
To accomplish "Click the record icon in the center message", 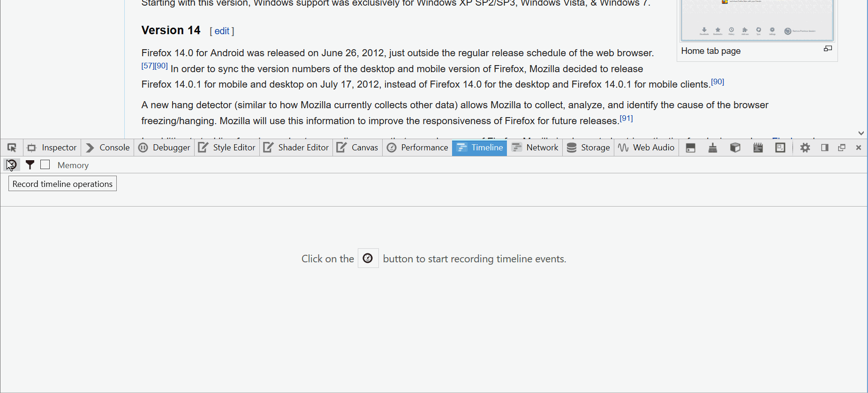I will pyautogui.click(x=368, y=258).
